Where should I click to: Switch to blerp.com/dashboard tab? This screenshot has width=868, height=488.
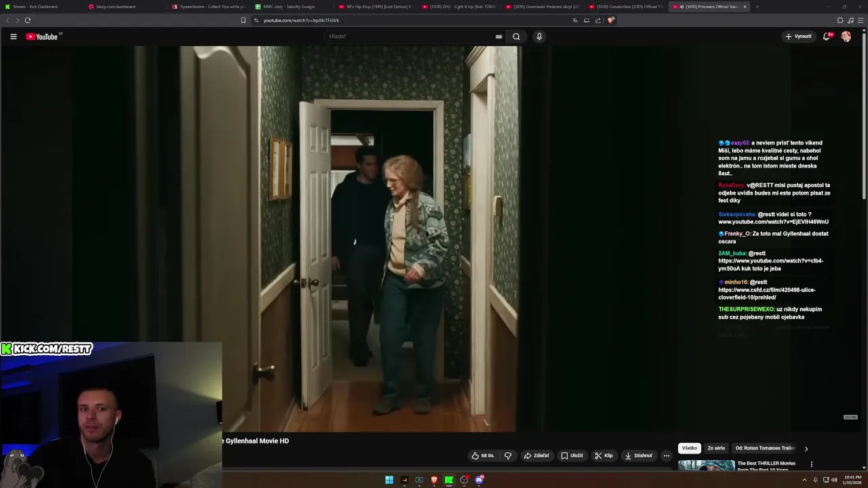pos(125,7)
